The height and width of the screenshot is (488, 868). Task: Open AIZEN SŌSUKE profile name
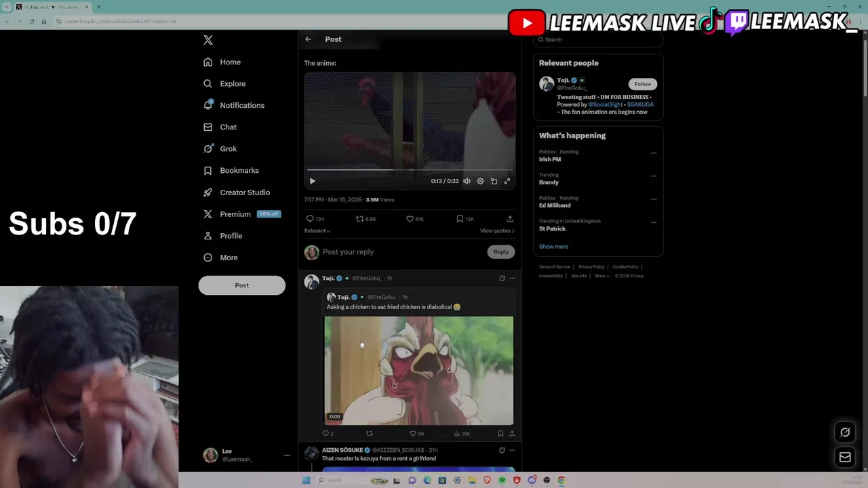pyautogui.click(x=342, y=450)
